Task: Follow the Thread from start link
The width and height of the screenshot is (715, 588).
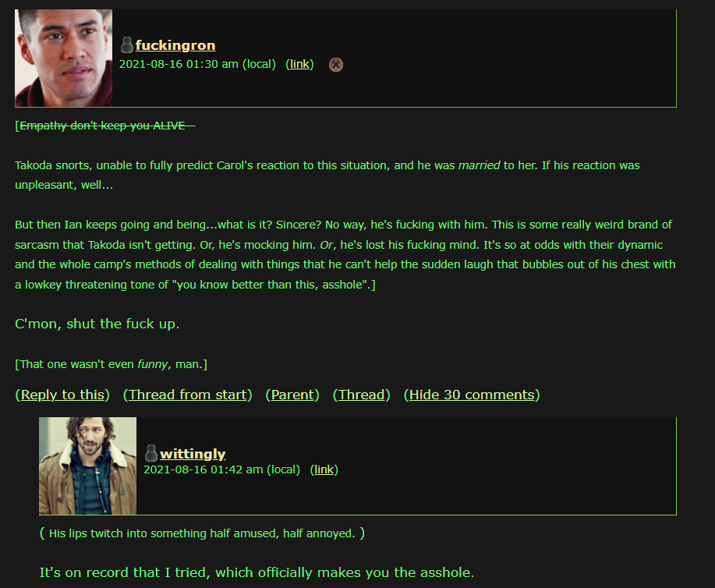Action: point(187,395)
